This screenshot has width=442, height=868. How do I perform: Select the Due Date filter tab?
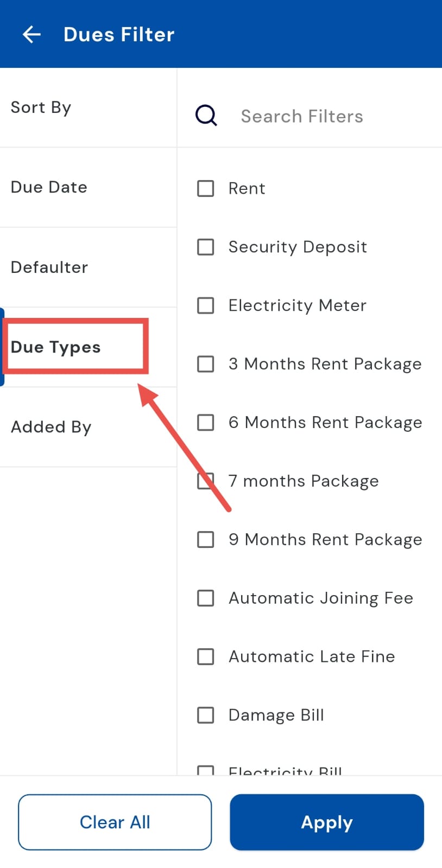49,187
